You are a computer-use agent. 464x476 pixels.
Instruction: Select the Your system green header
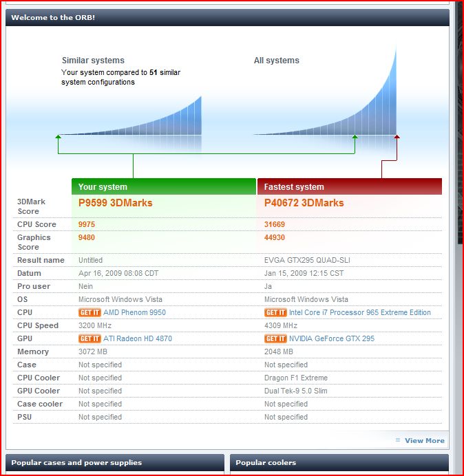(164, 186)
